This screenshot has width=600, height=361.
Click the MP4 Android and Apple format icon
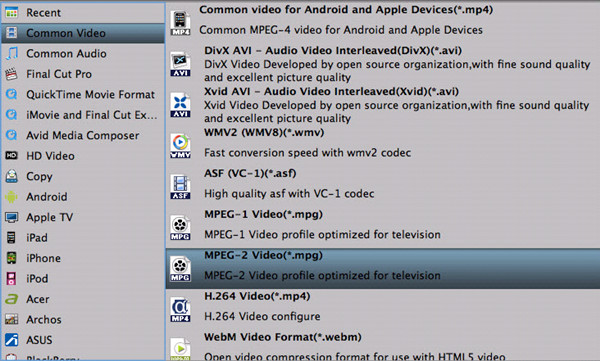180,23
